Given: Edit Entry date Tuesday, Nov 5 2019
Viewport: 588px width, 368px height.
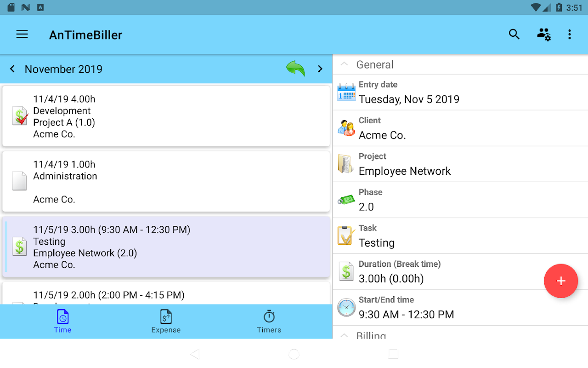Looking at the screenshot, I should point(460,92).
